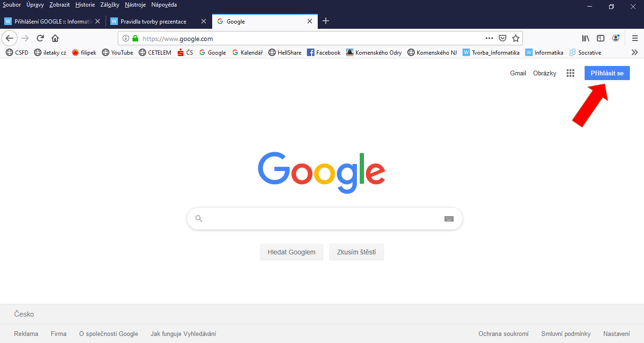Bookmark this page with the star
The image size is (644, 343).
[x=516, y=38]
